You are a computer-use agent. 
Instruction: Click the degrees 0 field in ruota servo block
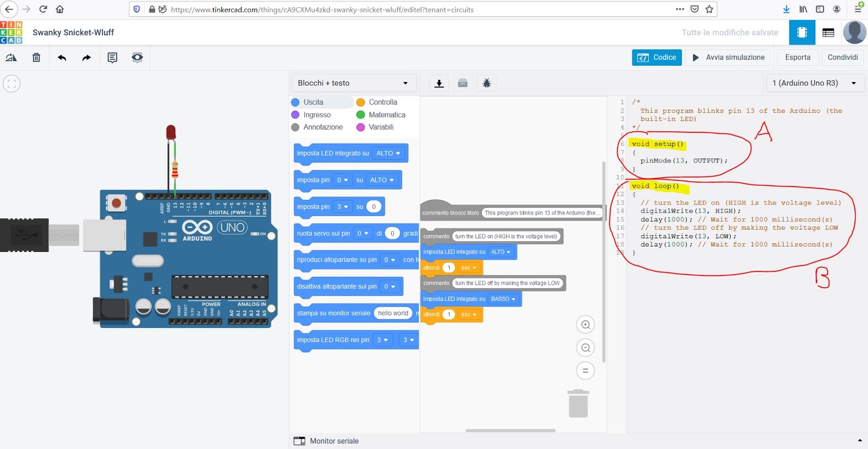click(x=392, y=233)
